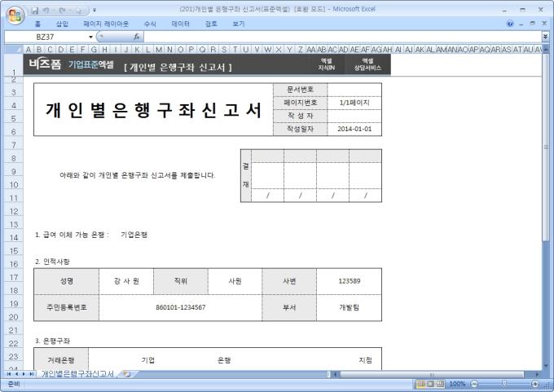Click the quick print icon in quick access toolbar
The width and height of the screenshot is (554, 392).
coord(78,11)
